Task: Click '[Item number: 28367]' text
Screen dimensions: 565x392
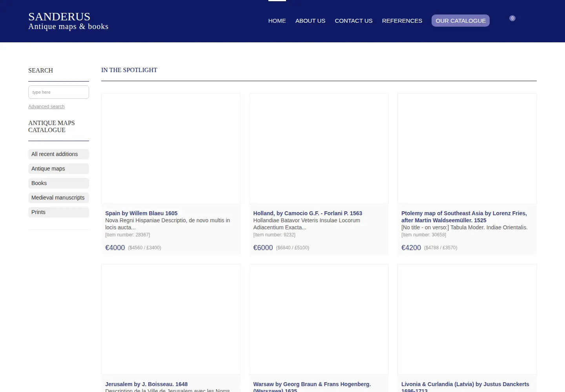Action: coord(128,235)
